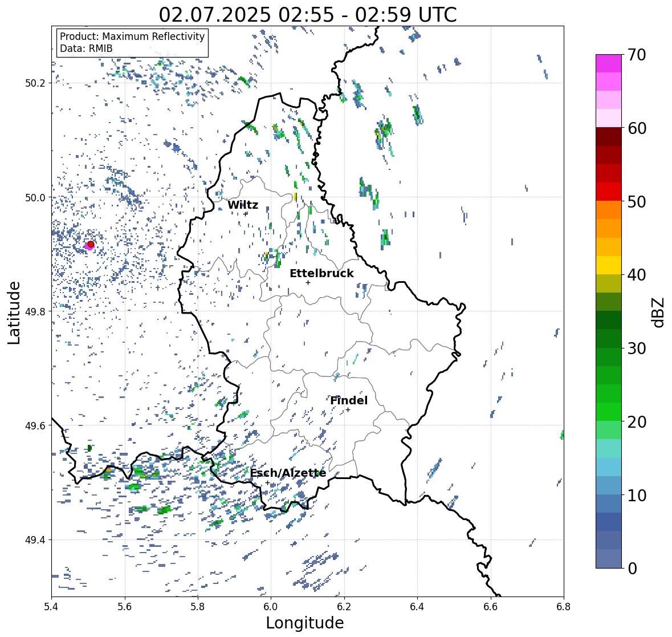672x637 pixels.
Task: Pick the dark green swatch above 30
Action: point(609,339)
